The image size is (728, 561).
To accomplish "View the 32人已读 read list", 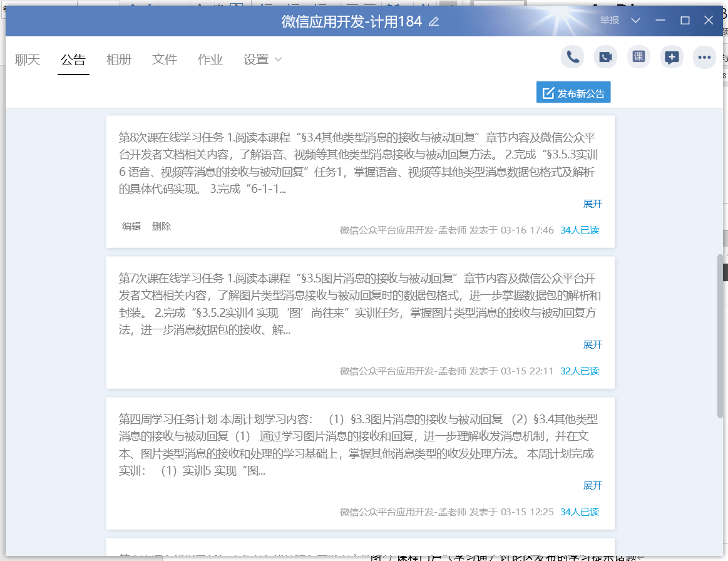I will (580, 371).
